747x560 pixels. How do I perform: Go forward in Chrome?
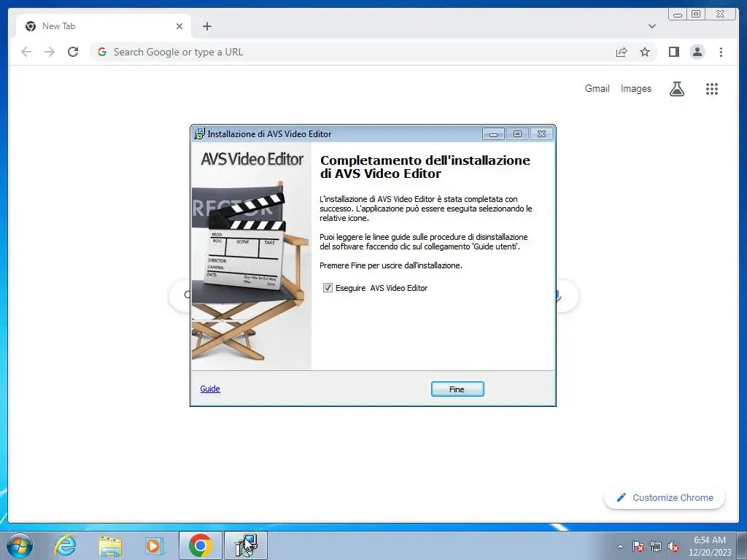50,52
